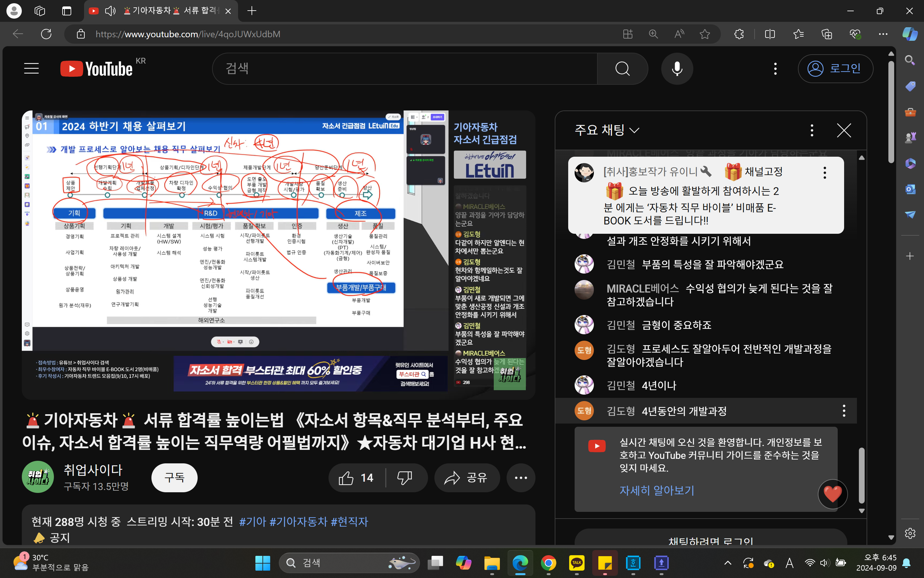Open Edge workspaces icon
Viewport: 924px width, 578px height.
pyautogui.click(x=40, y=11)
